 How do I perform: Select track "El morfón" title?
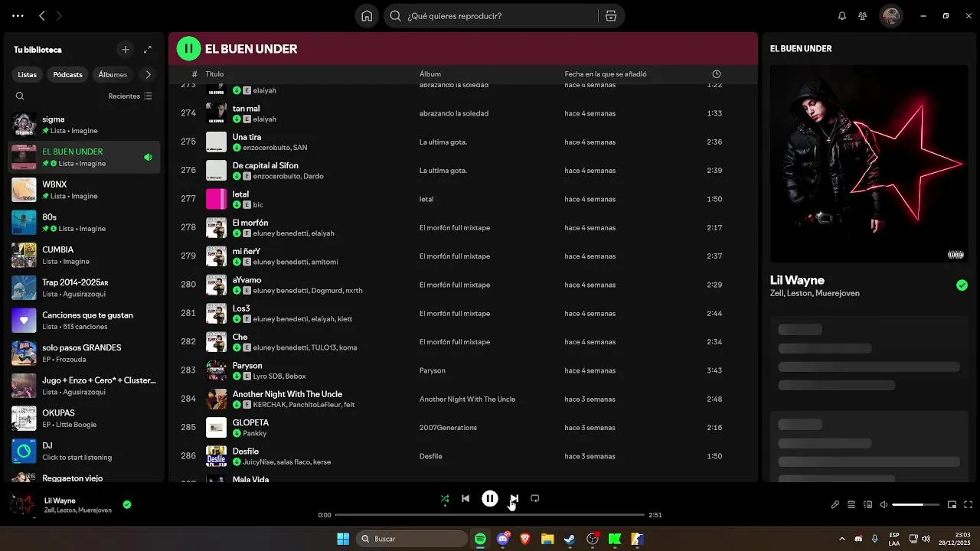pyautogui.click(x=250, y=223)
